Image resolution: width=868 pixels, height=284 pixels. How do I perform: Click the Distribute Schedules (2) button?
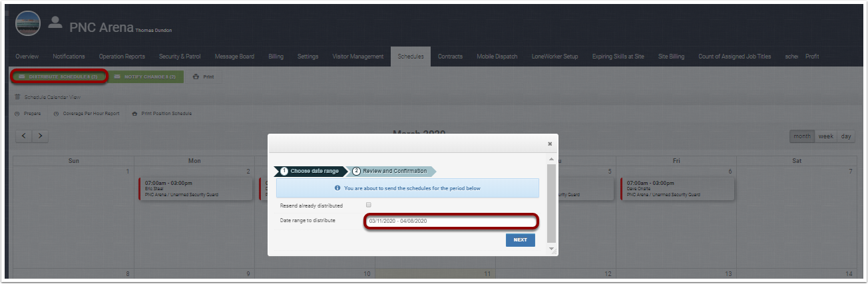click(59, 76)
